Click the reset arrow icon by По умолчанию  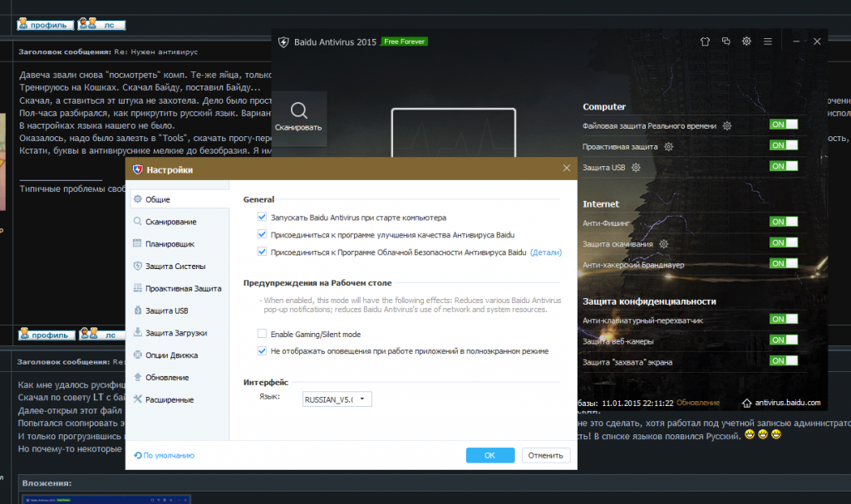pos(138,456)
